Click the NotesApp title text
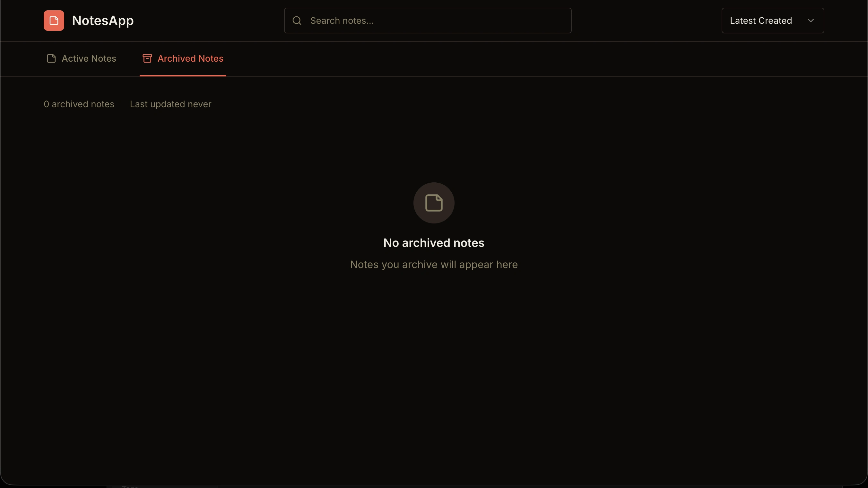Viewport: 868px width, 488px height. coord(103,21)
